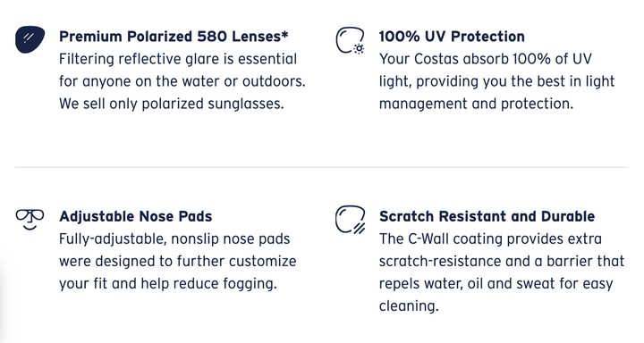The image size is (644, 343).
Task: Click the Scratch Resistant and Durable heading
Action: tap(487, 217)
